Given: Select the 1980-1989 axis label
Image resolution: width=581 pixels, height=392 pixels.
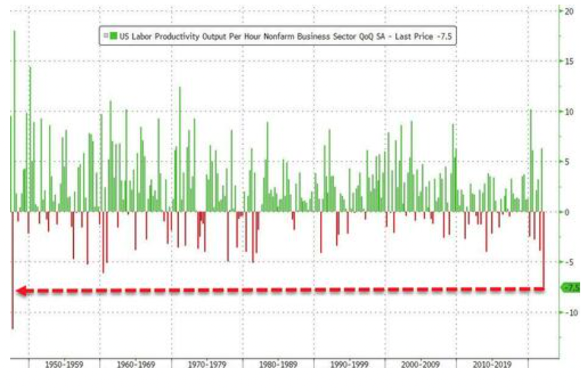Looking at the screenshot, I should [x=278, y=365].
